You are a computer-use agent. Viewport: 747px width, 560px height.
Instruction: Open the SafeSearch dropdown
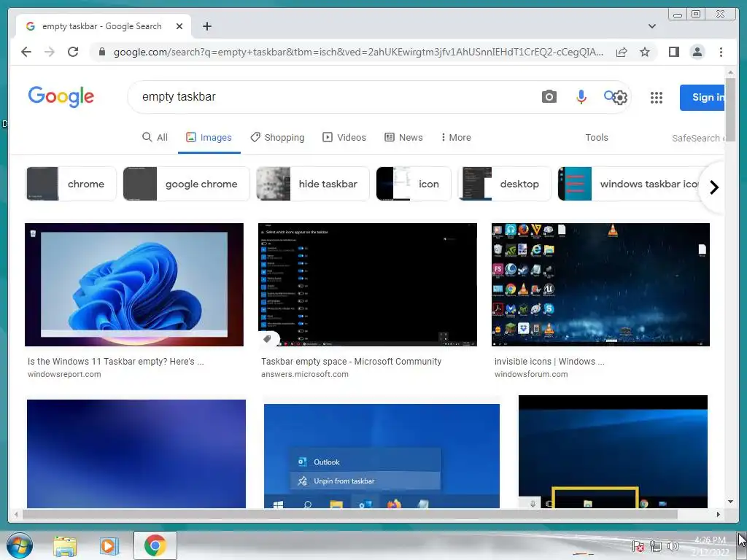point(698,138)
